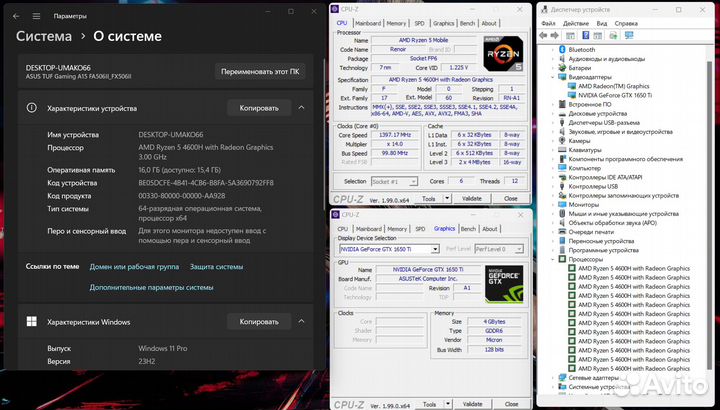
Task: Click the computer icon beside Компьютер
Action: [562, 168]
